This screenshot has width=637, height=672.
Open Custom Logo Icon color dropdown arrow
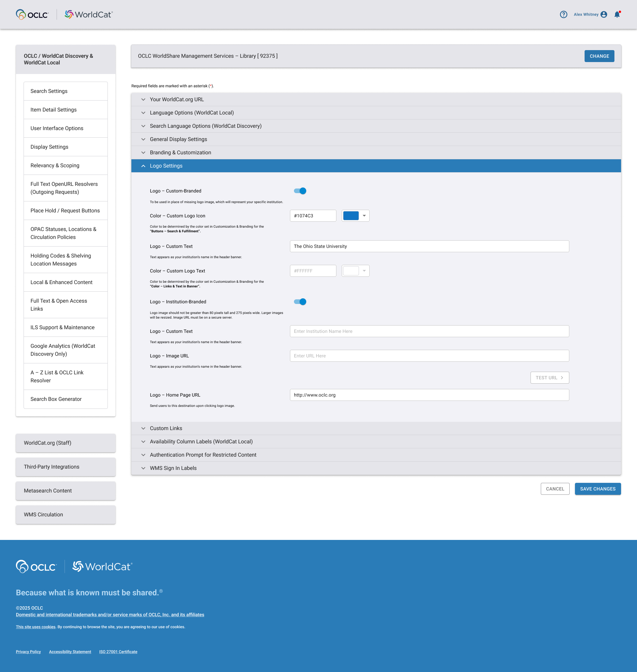pos(364,216)
